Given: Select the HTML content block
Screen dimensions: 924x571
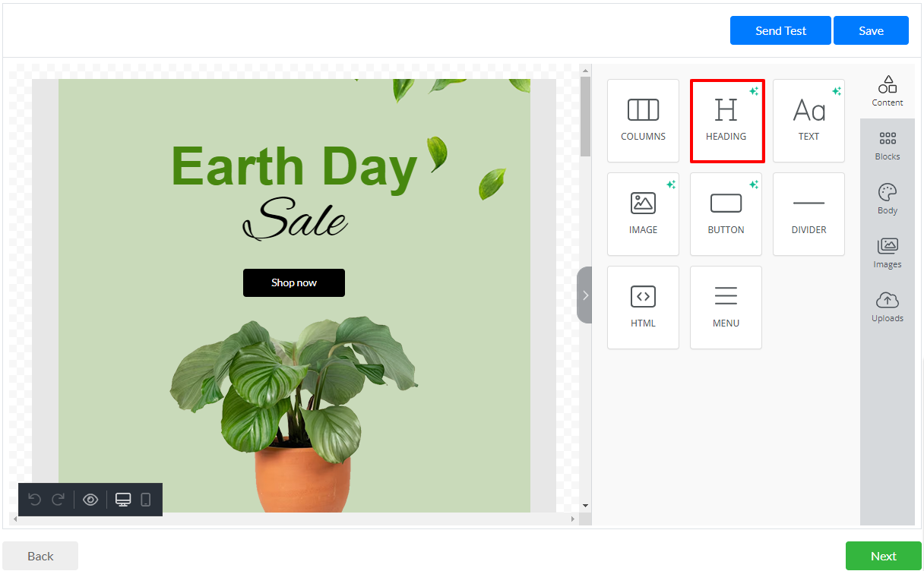Looking at the screenshot, I should (x=643, y=308).
